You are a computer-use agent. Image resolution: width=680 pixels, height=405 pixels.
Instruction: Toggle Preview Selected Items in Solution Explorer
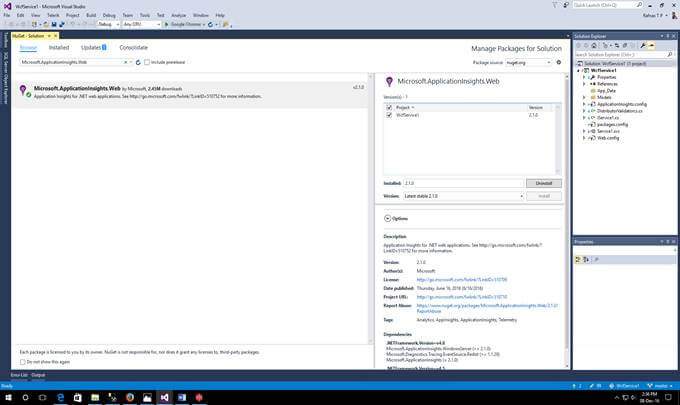tap(651, 46)
